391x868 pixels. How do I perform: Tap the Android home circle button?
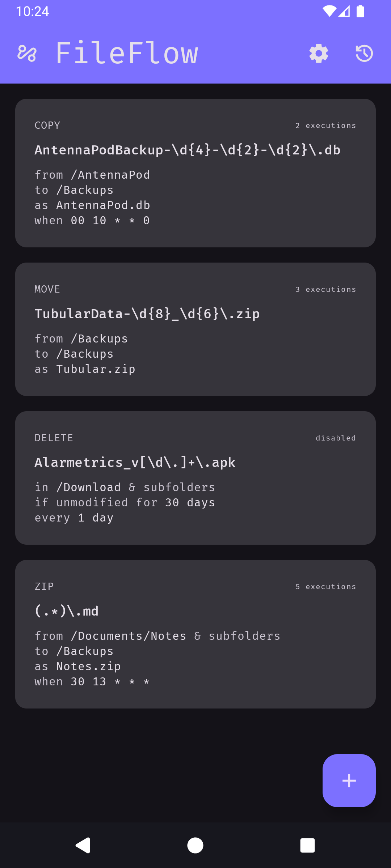click(x=195, y=845)
